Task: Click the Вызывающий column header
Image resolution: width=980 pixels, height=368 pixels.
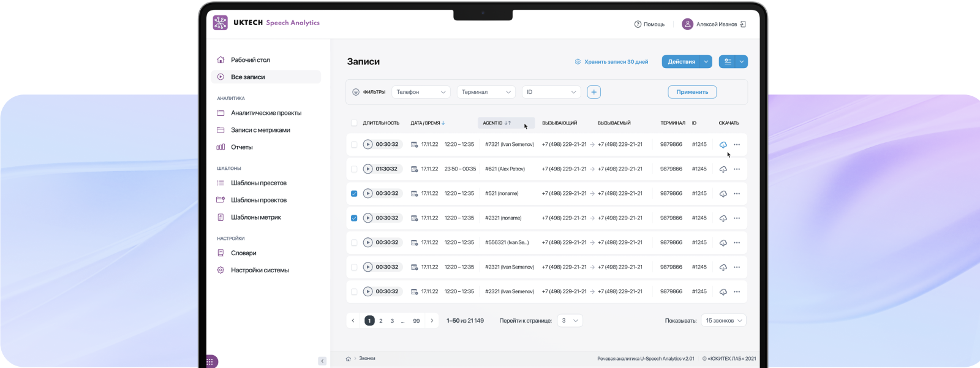Action: click(x=560, y=123)
